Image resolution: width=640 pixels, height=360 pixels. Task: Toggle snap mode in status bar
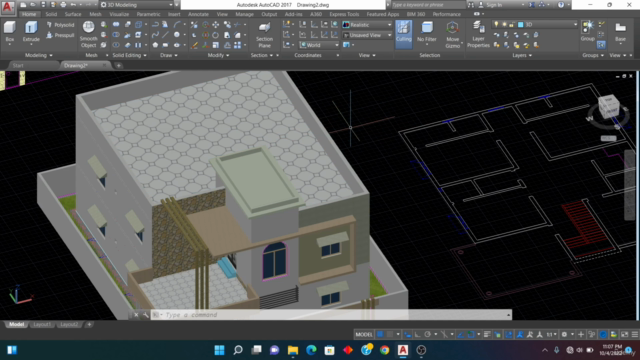[x=390, y=334]
